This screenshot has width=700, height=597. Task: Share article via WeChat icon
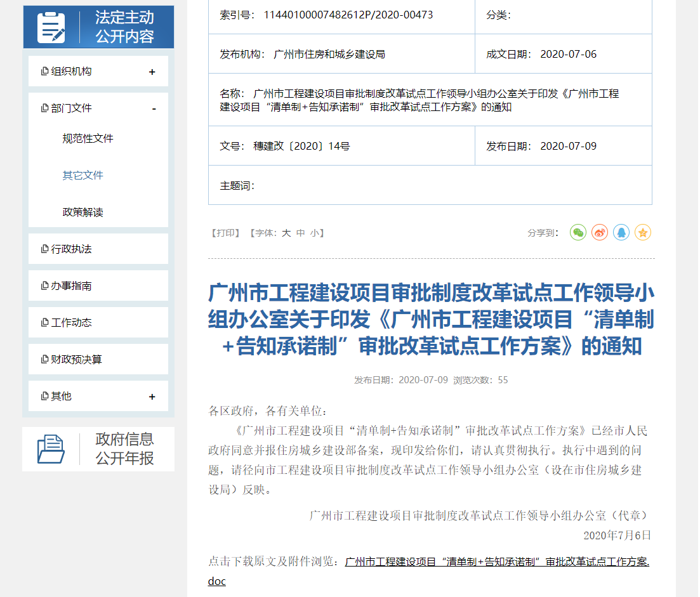578,233
